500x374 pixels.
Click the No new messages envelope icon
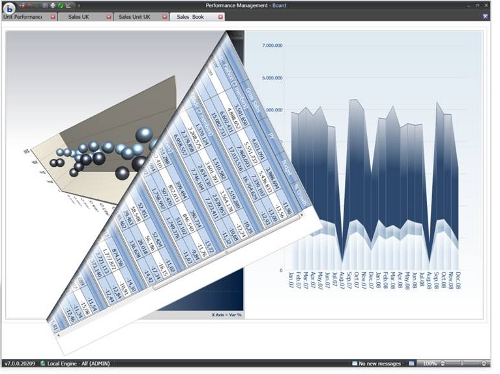coord(354,363)
